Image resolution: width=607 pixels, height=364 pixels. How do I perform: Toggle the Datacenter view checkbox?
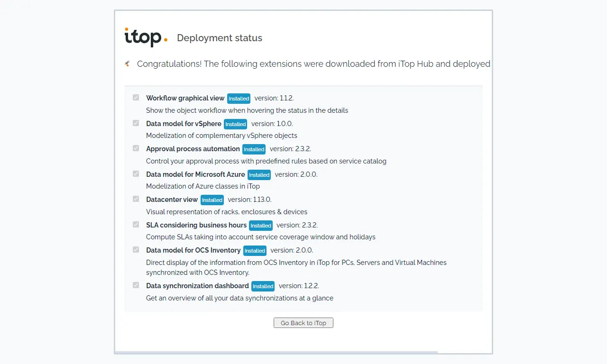click(136, 199)
